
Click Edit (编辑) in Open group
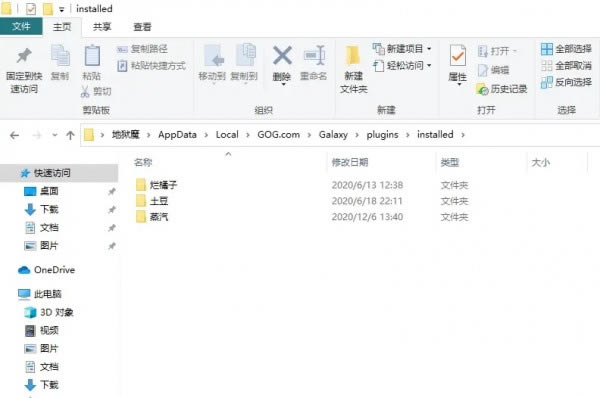(x=494, y=70)
